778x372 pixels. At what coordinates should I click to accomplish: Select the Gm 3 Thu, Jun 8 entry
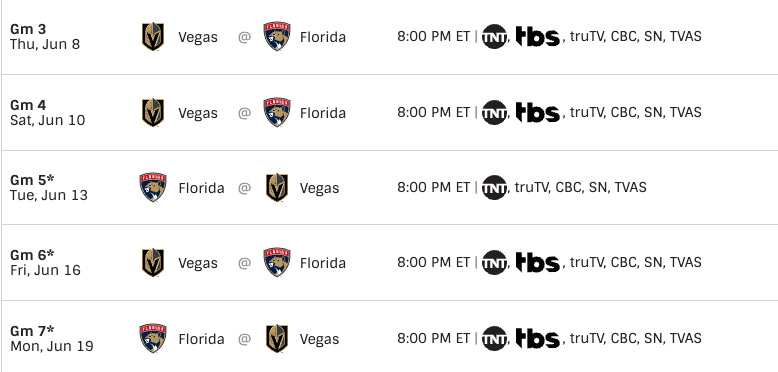45,37
